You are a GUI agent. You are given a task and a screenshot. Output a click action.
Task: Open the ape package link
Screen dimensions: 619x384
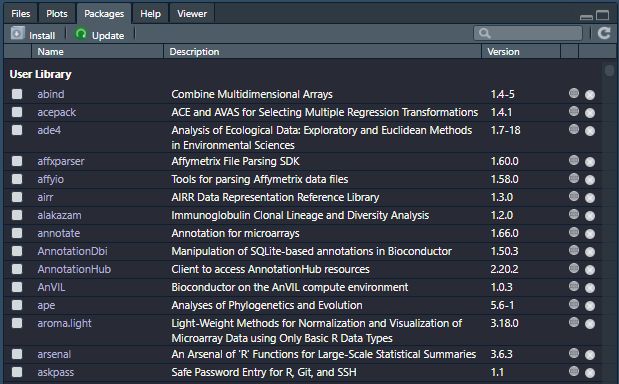click(x=46, y=305)
